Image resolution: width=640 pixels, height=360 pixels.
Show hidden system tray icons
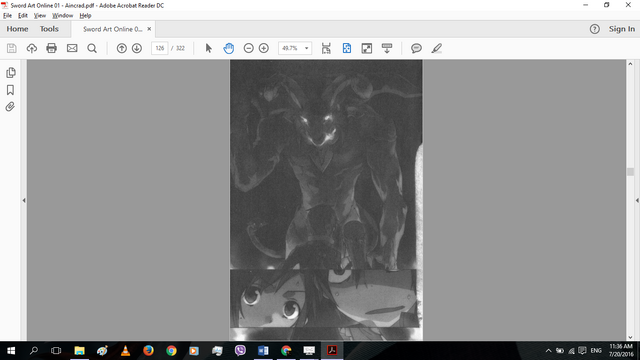[x=549, y=351]
